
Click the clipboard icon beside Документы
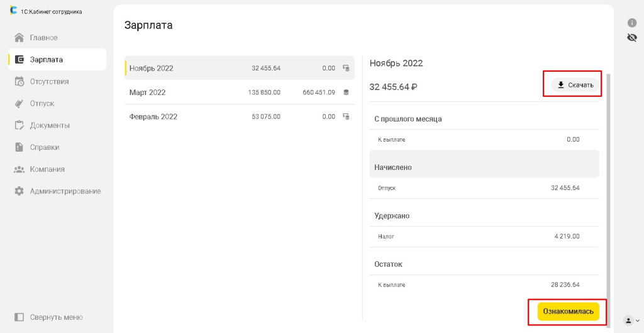pyautogui.click(x=19, y=125)
